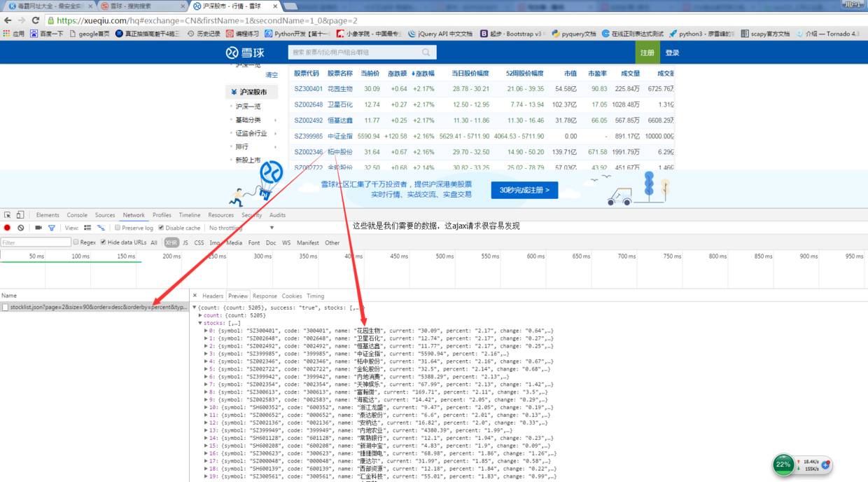The image size is (868, 482).
Task: Open the Cookies tab of the request
Action: [x=292, y=296]
